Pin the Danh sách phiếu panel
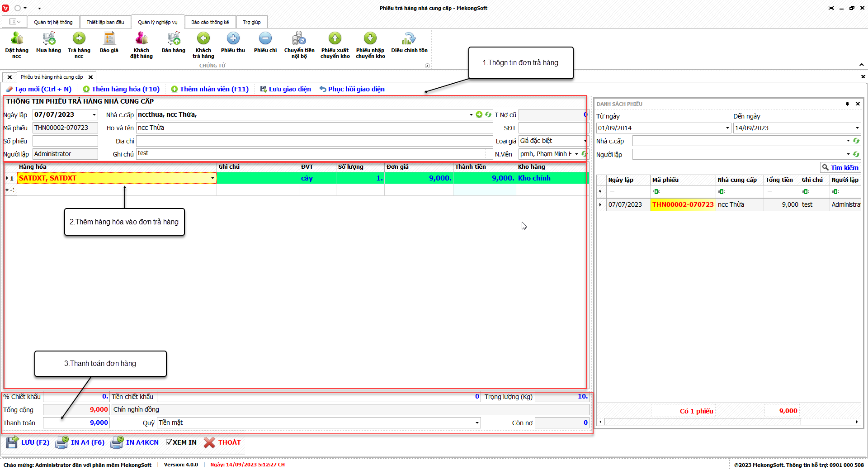 click(847, 104)
